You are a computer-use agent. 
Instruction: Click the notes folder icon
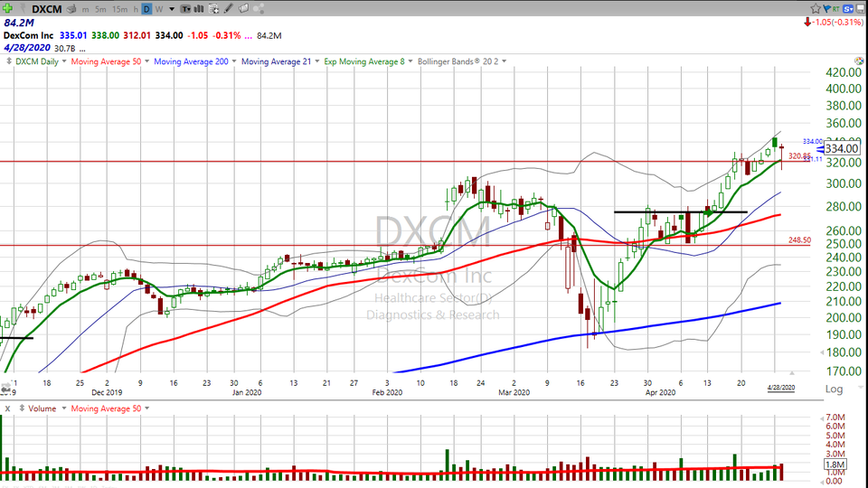pyautogui.click(x=243, y=9)
